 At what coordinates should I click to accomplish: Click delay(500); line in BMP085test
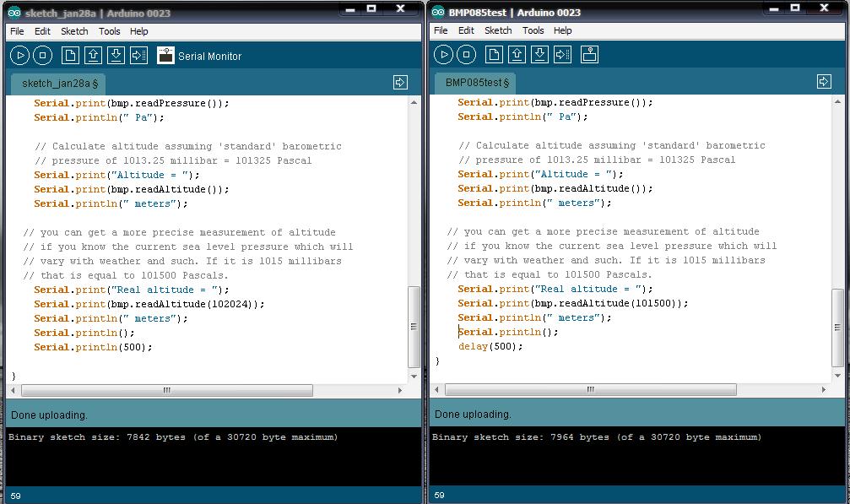coord(490,346)
